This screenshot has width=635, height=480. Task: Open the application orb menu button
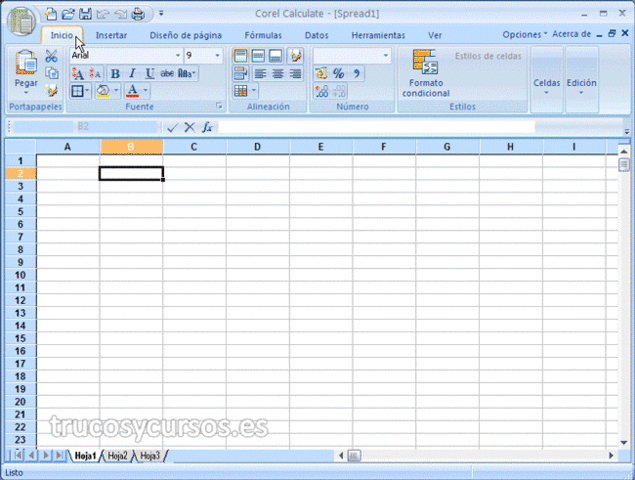tap(21, 21)
